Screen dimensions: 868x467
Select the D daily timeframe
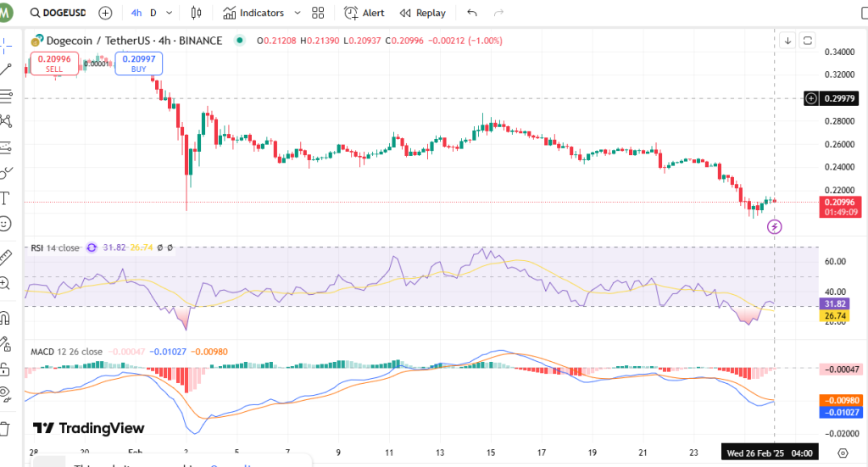153,13
